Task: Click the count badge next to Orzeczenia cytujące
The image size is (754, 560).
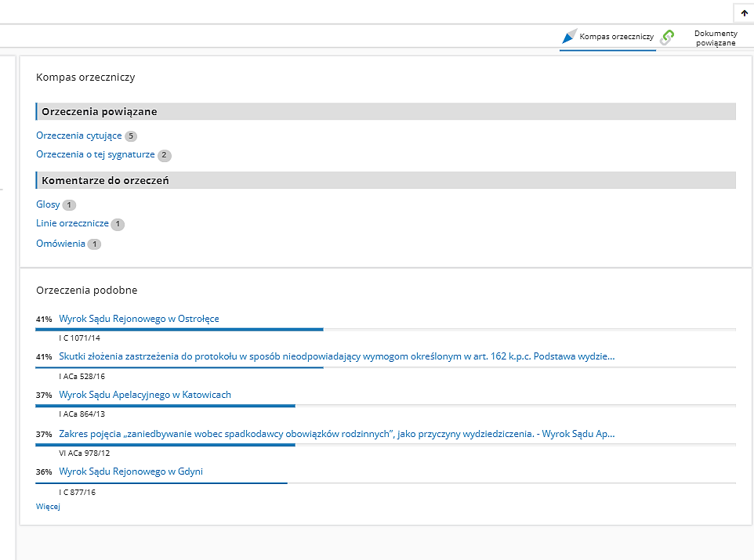Action: (131, 136)
